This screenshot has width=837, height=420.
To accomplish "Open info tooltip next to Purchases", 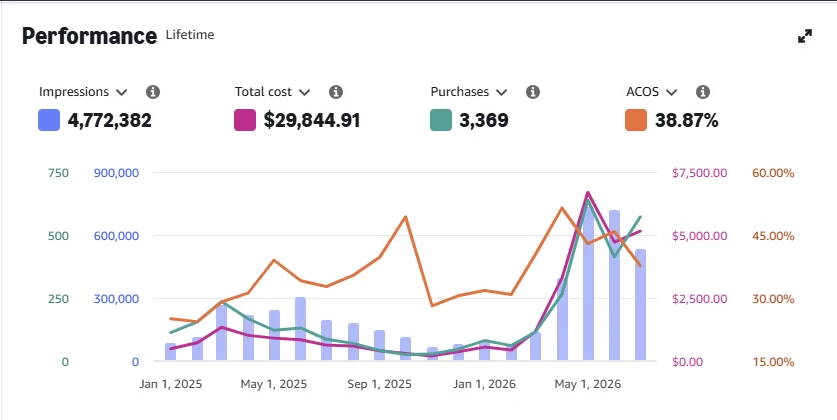I will coord(533,92).
